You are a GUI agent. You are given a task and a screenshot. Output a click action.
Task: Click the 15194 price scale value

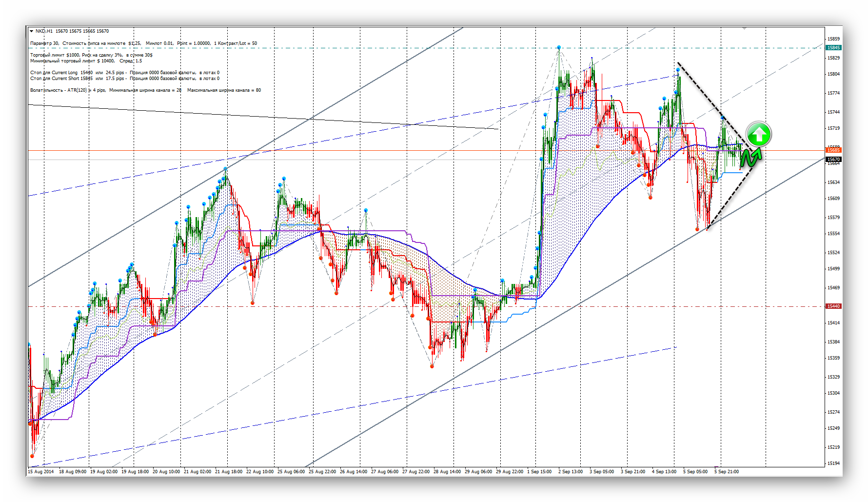(x=833, y=463)
